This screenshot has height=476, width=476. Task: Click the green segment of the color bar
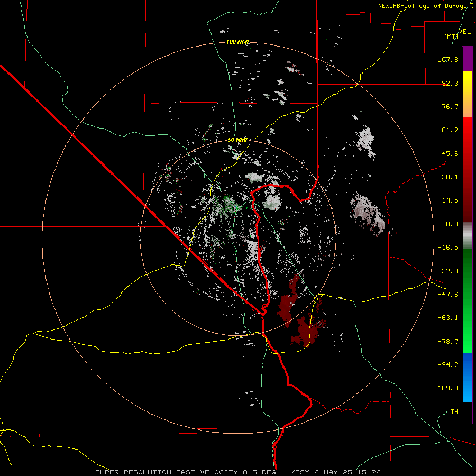click(x=467, y=300)
